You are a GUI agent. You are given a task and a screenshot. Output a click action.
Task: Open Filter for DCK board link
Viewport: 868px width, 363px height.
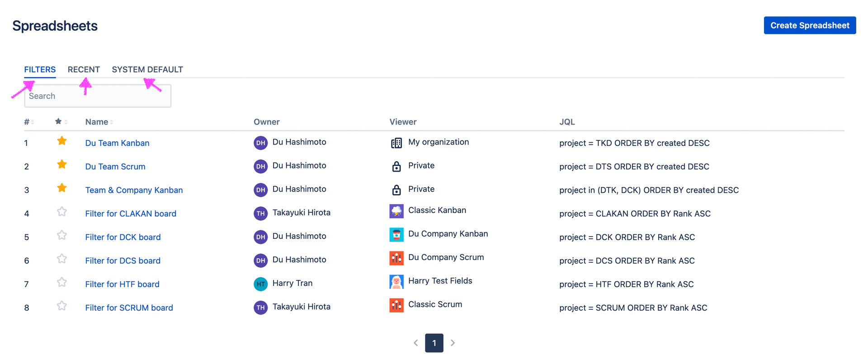point(123,237)
